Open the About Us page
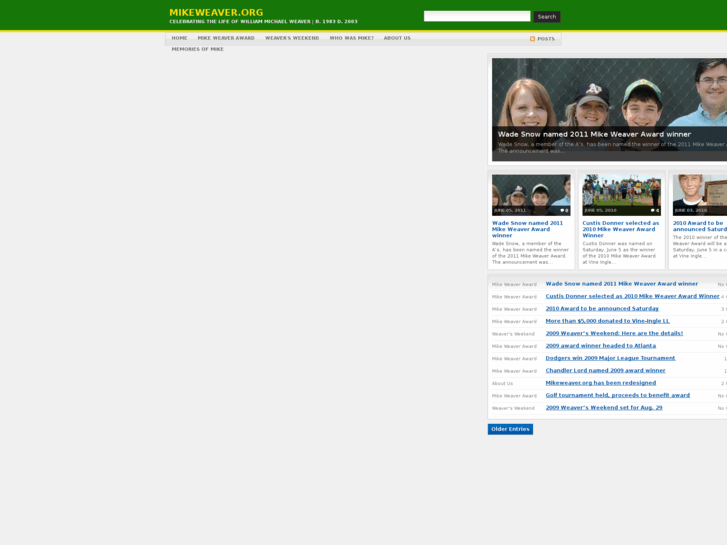Image resolution: width=727 pixels, height=545 pixels. 397,38
